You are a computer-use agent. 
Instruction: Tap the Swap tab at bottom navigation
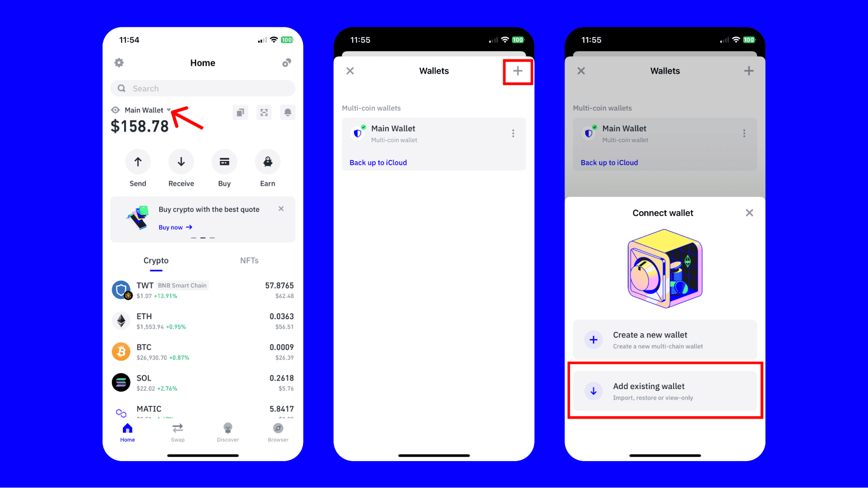tap(177, 432)
